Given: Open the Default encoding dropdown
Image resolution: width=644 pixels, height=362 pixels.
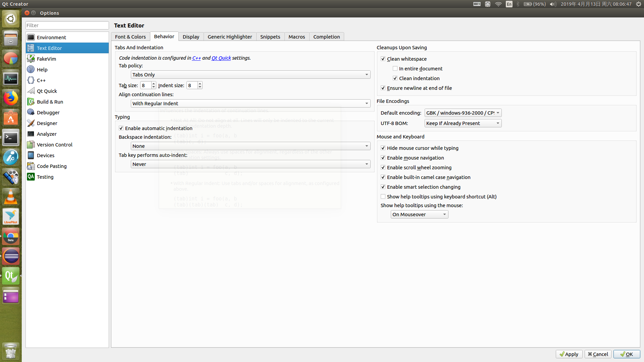Looking at the screenshot, I should tap(463, 113).
